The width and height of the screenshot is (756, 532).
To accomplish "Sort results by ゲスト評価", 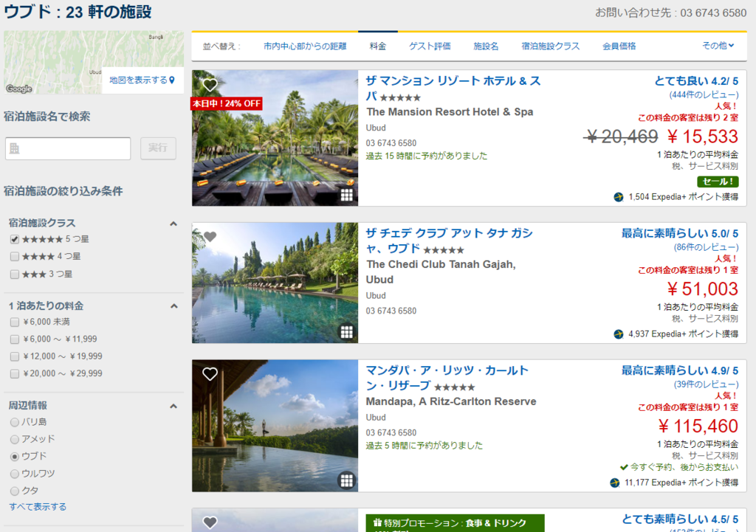I will point(430,46).
